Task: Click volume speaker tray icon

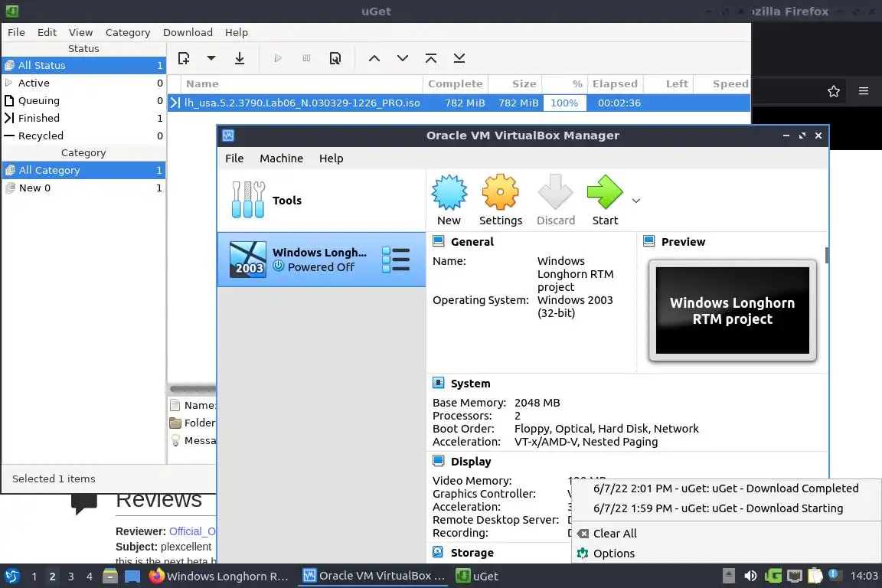Action: click(x=750, y=577)
